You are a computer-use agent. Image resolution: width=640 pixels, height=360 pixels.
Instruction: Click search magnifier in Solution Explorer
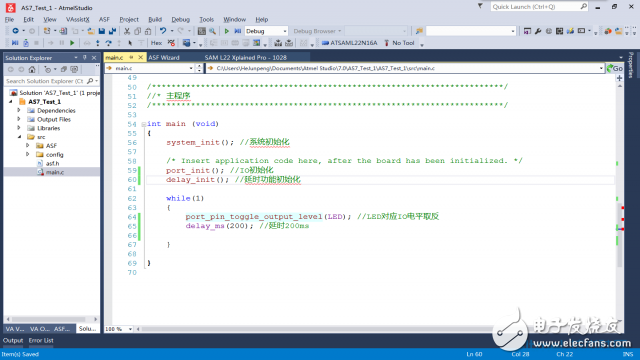90,81
